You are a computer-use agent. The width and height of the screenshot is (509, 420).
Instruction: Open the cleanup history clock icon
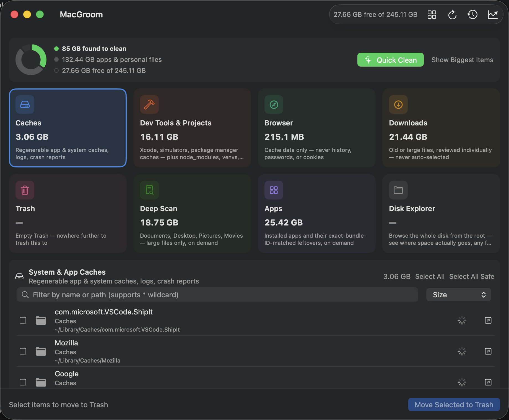[x=472, y=15]
